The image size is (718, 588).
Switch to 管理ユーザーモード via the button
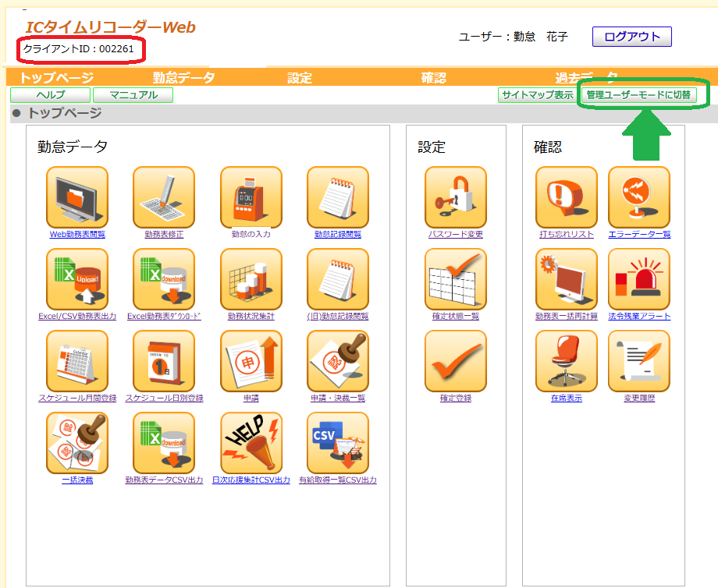click(x=638, y=95)
